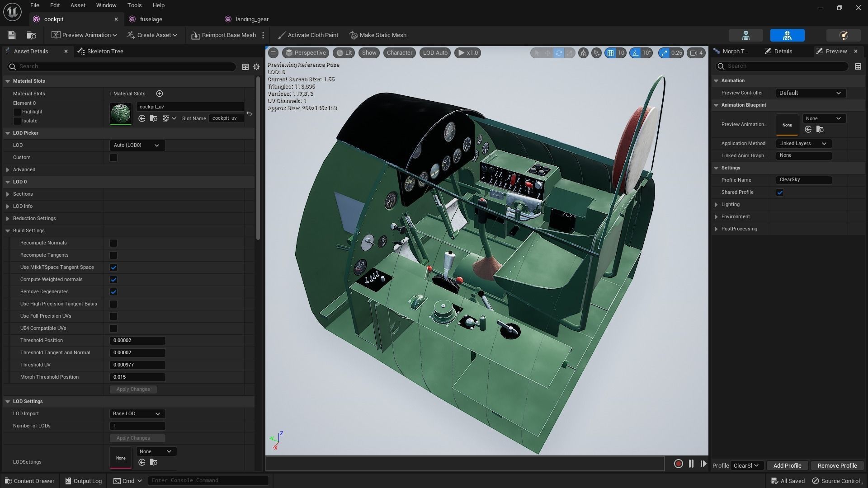
Task: Disable Remove Degenerates checkbox
Action: (113, 292)
